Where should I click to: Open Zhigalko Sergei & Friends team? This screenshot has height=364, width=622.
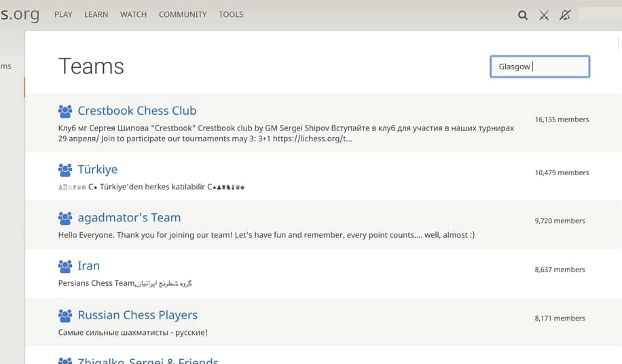(x=147, y=360)
